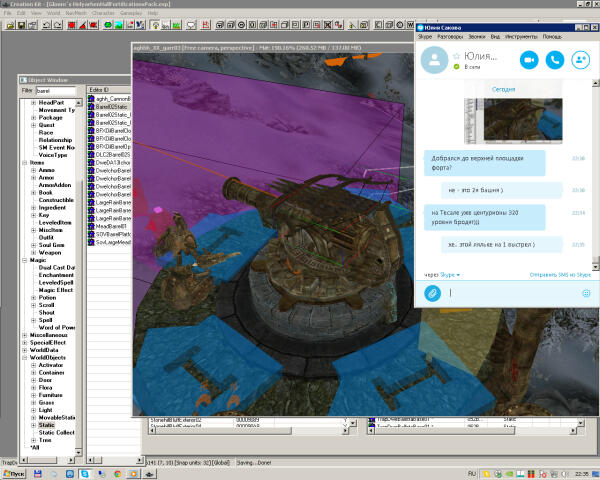Open the Инструменты menu in Skype
This screenshot has width=600, height=480.
(x=521, y=37)
